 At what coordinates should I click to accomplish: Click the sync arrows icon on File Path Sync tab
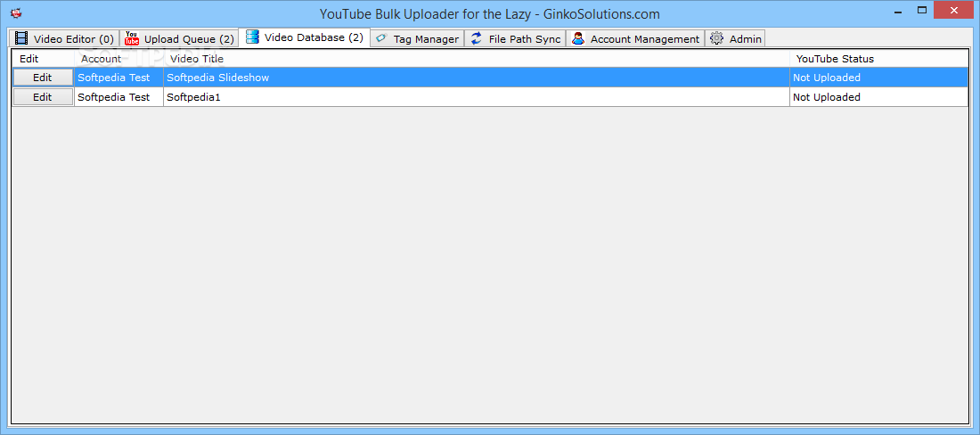click(477, 38)
